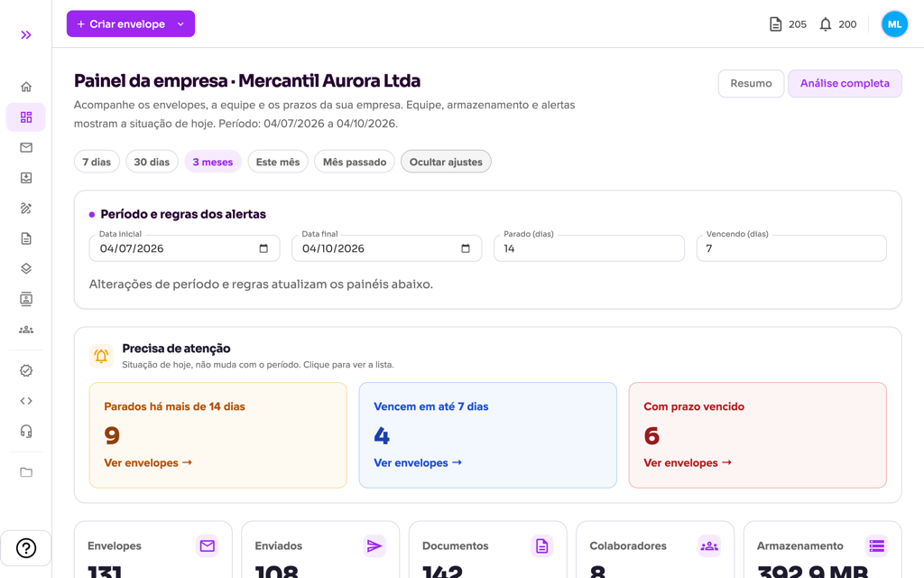Click the Precisa de atenção heading
The image size is (924, 578).
click(176, 349)
